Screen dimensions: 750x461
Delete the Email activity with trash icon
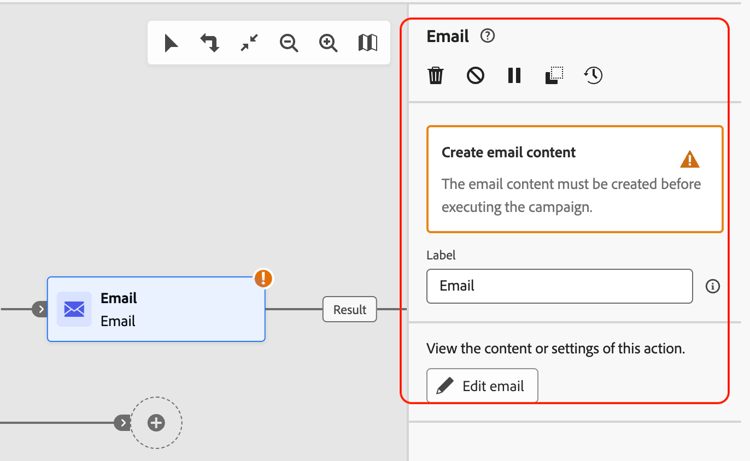tap(436, 76)
